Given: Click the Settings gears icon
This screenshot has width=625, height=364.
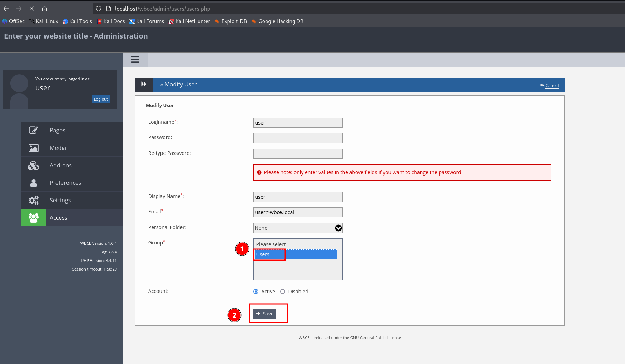Looking at the screenshot, I should click(34, 200).
